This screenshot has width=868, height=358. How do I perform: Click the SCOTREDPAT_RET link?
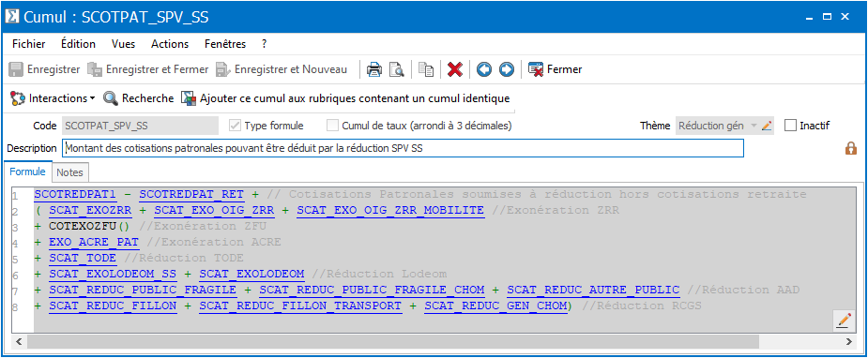pos(191,195)
